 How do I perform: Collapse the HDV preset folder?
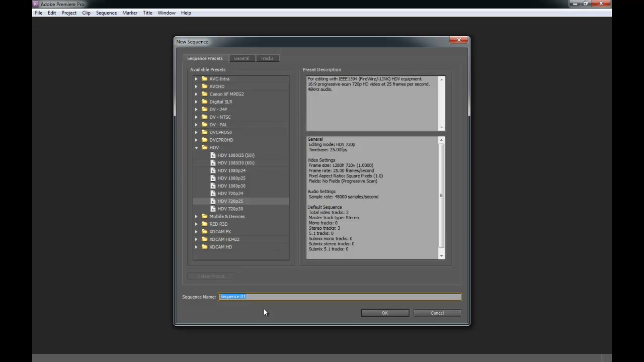[x=197, y=148]
